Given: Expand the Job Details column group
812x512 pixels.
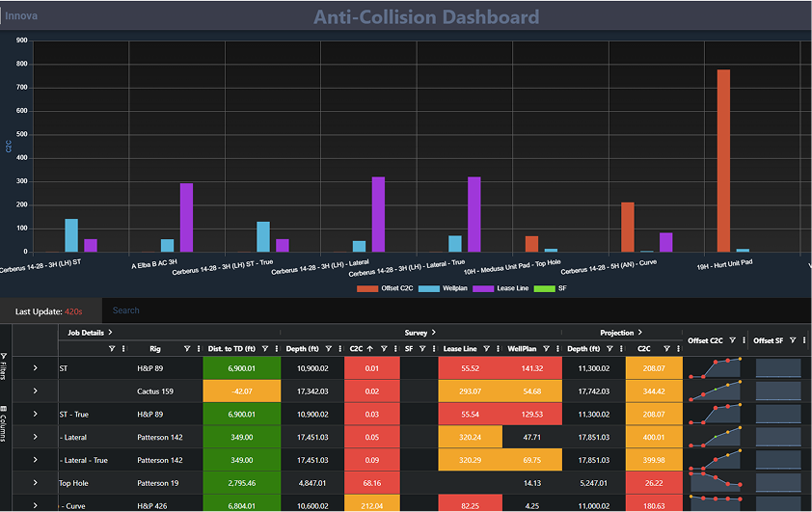Looking at the screenshot, I should click(111, 332).
